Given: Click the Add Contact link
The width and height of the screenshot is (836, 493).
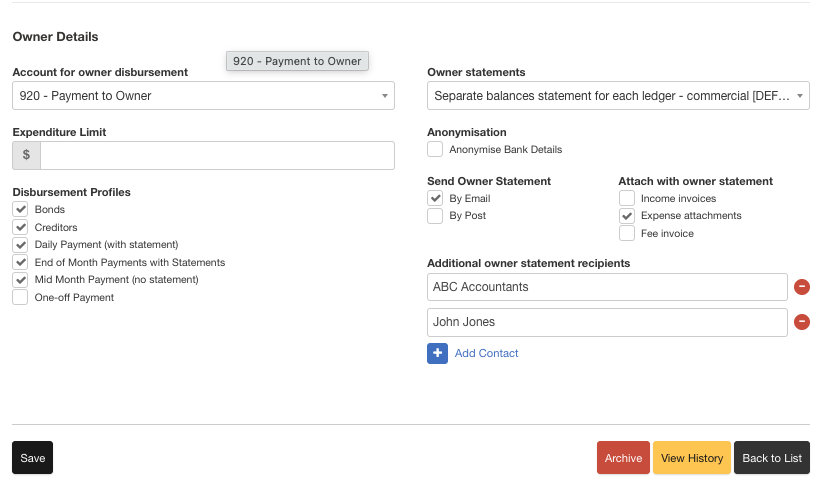Looking at the screenshot, I should [x=486, y=353].
